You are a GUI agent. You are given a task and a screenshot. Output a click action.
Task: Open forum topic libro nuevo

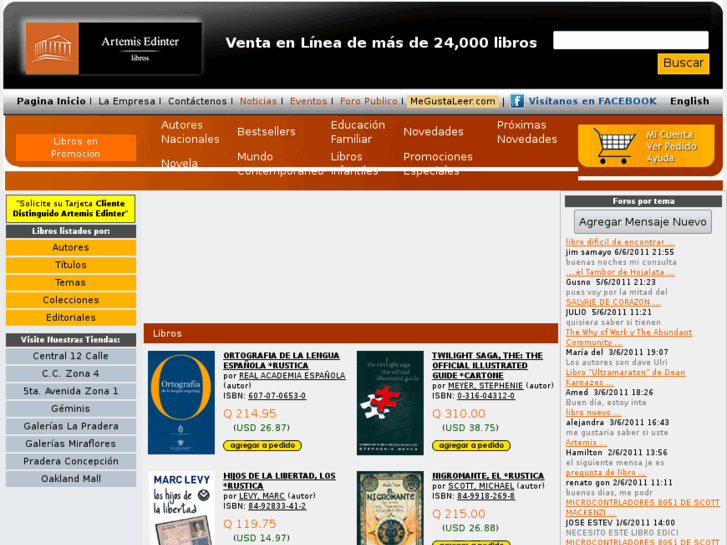point(593,412)
